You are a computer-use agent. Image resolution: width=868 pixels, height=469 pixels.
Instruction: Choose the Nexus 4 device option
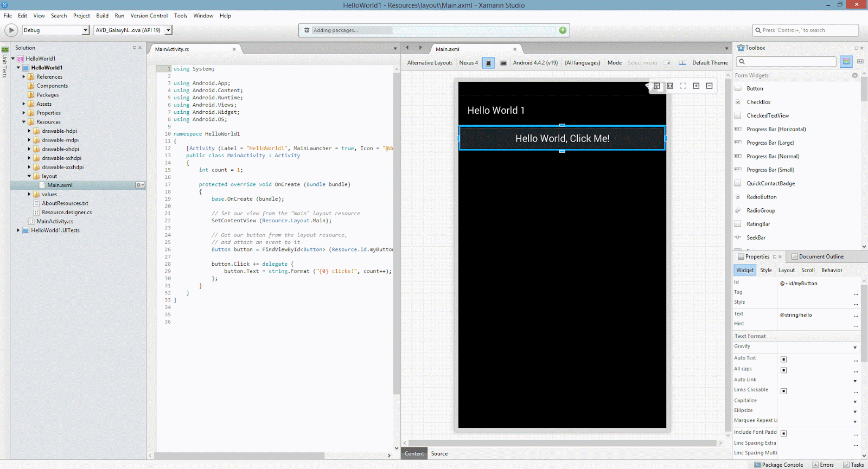[469, 63]
